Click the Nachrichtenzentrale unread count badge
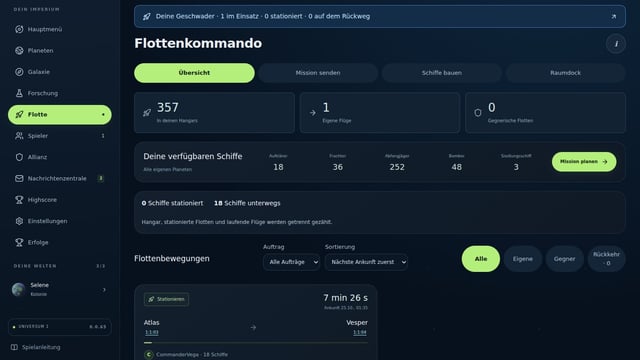The width and height of the screenshot is (640, 360). [100, 178]
